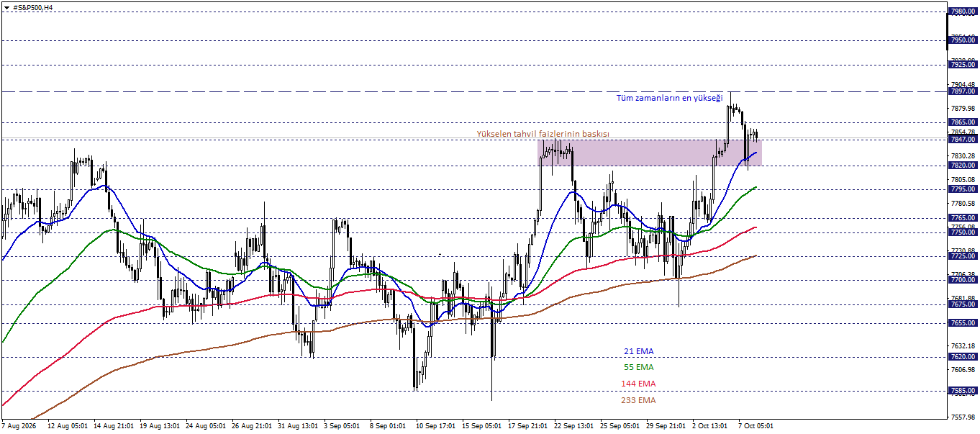Click the '24 Aug 05:01' time axis label
This screenshot has width=980, height=434.
(x=207, y=425)
